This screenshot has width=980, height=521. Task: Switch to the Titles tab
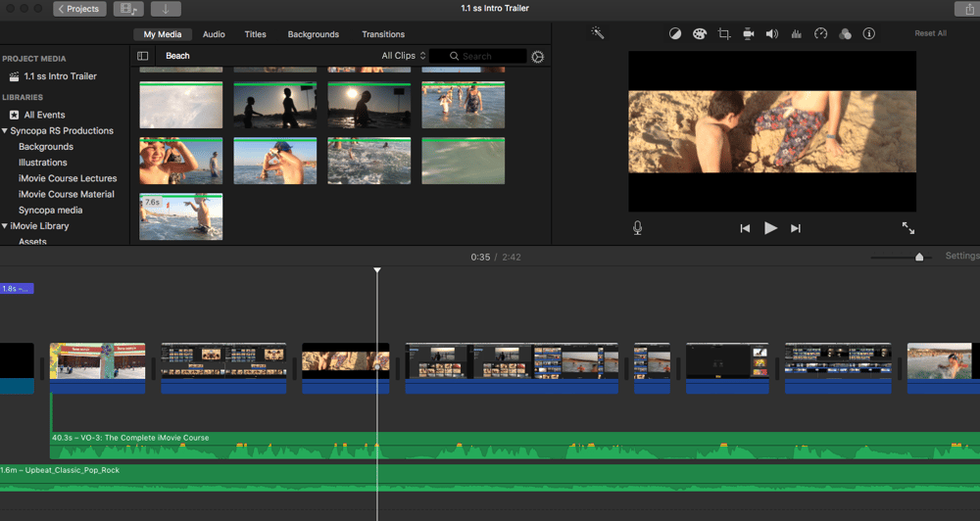coord(255,34)
